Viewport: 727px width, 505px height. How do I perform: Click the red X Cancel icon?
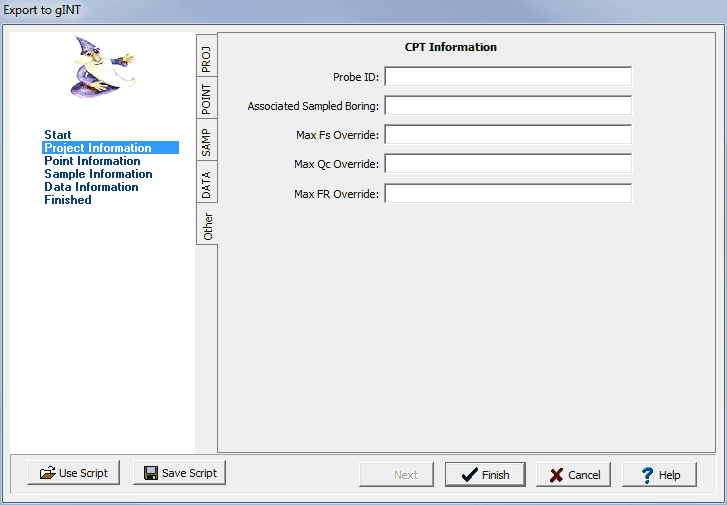click(x=555, y=475)
